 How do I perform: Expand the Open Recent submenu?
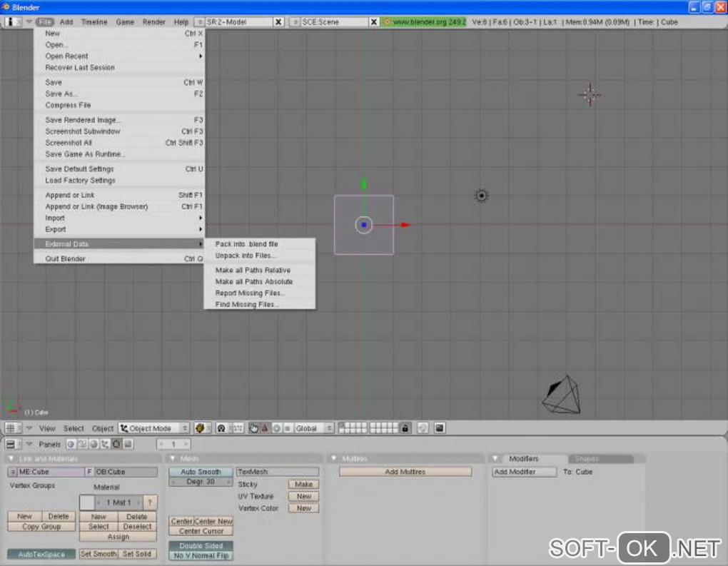pyautogui.click(x=120, y=56)
